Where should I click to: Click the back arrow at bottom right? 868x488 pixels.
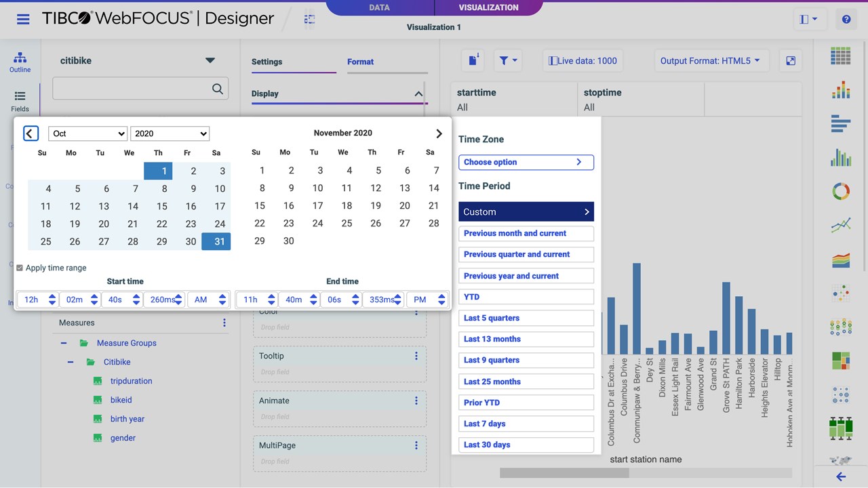coord(841,477)
